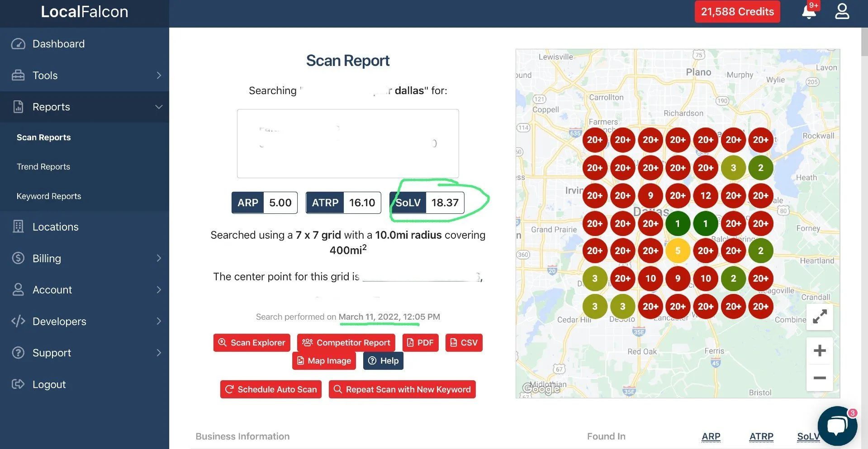
Task: Open the user profile icon
Action: pyautogui.click(x=842, y=12)
